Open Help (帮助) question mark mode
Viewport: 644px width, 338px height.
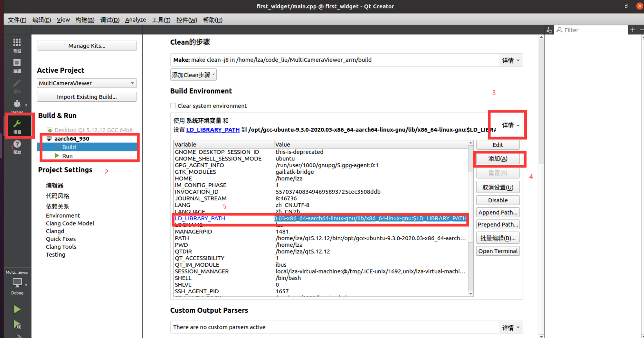click(x=17, y=147)
